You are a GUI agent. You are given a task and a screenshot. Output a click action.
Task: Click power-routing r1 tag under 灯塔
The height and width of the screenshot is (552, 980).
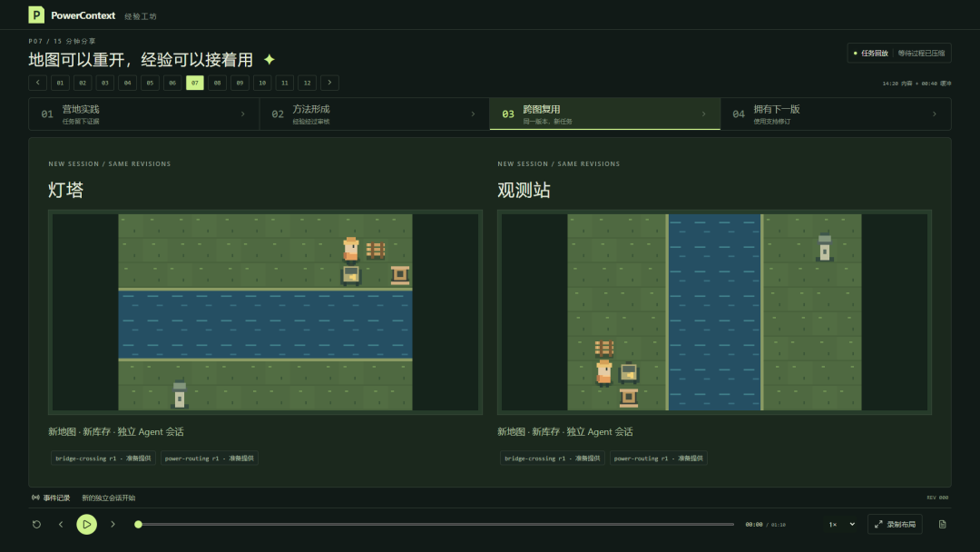210,458
